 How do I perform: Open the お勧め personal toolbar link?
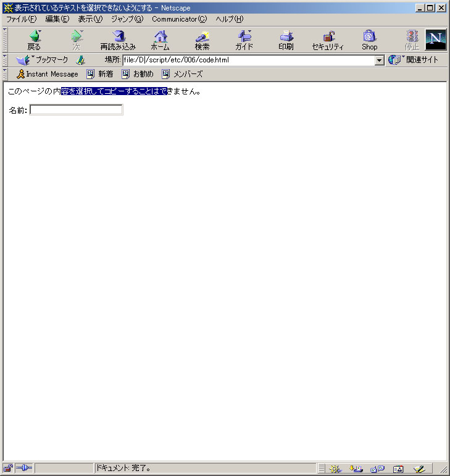click(138, 74)
